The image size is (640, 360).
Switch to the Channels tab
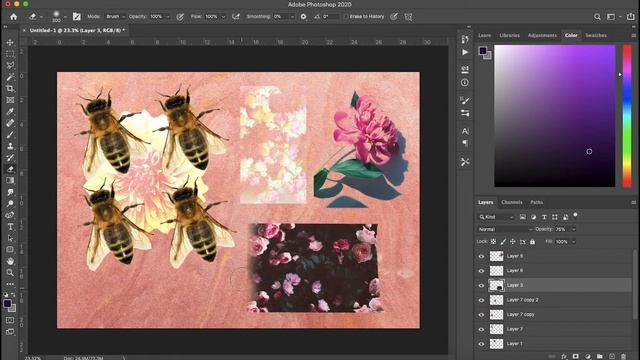click(511, 202)
